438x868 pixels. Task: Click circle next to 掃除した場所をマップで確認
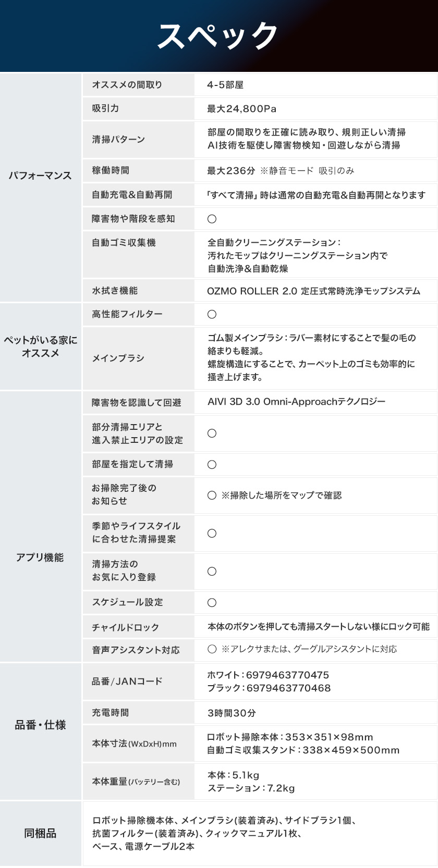pos(212,495)
